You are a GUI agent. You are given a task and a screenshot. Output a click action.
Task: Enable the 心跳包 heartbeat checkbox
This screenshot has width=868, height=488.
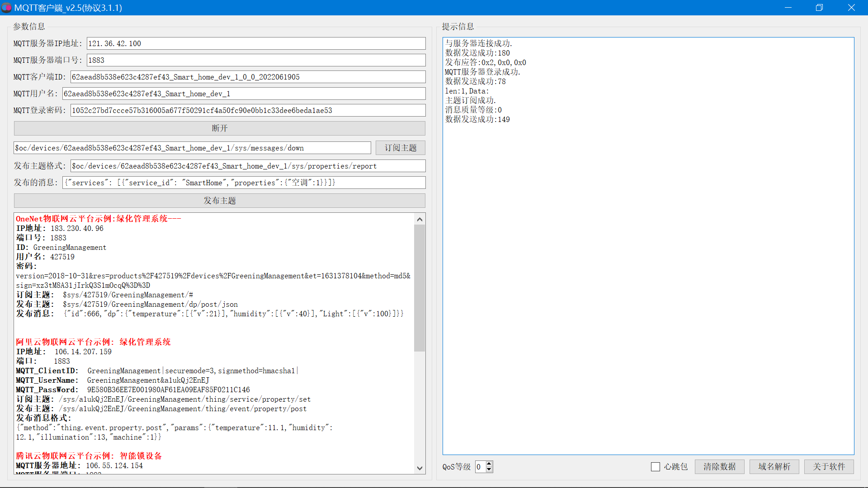pos(656,467)
